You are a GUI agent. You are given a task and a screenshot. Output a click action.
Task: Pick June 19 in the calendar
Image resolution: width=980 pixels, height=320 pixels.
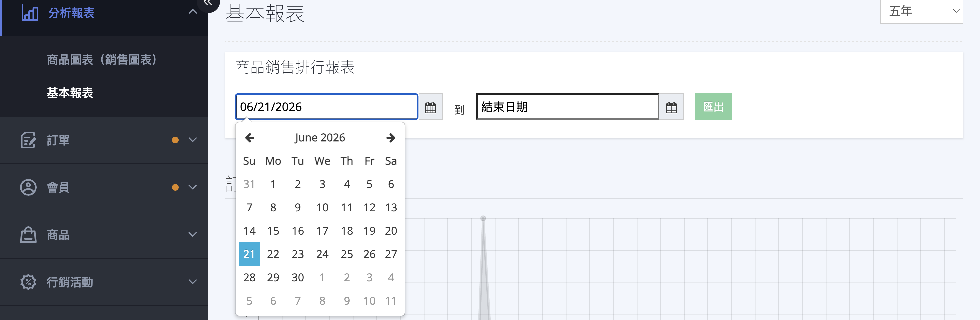[369, 231]
